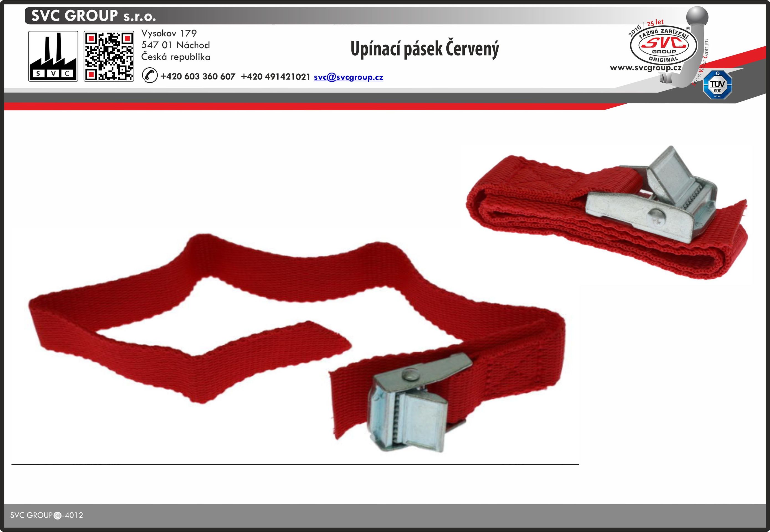Click the TÜV SÜD certification badge
The image size is (770, 532).
click(717, 85)
